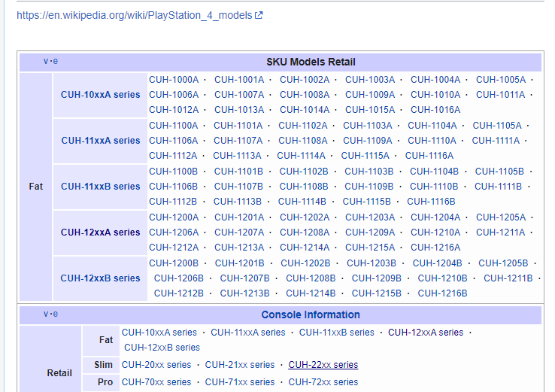Open the CUH-1103A model link
This screenshot has height=392, width=555.
368,126
